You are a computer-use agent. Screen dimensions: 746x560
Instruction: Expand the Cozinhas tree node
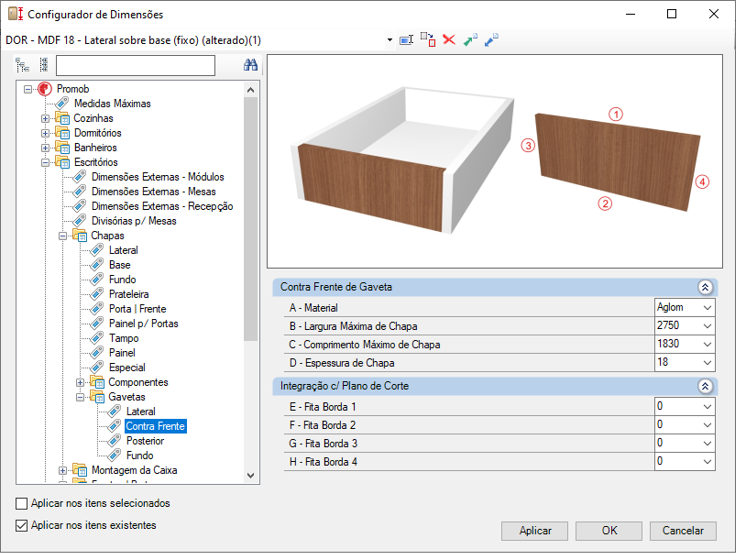tap(45, 118)
